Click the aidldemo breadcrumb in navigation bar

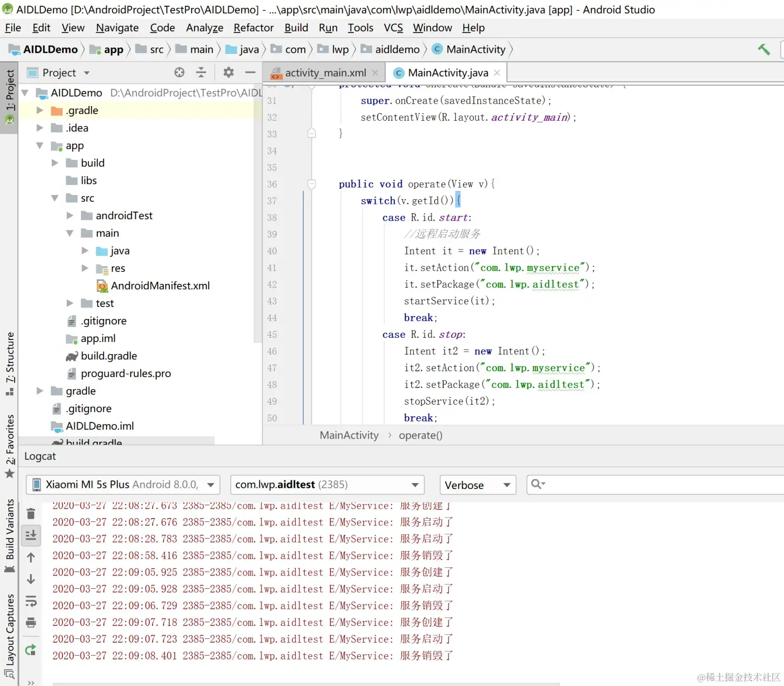coord(390,50)
